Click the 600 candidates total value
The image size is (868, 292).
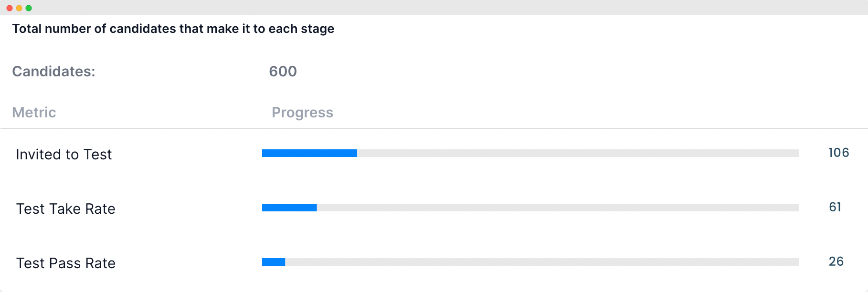coord(283,72)
